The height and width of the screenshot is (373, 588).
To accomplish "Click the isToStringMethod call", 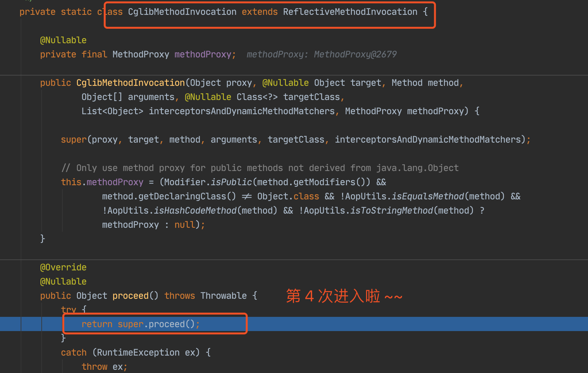I will pos(392,211).
